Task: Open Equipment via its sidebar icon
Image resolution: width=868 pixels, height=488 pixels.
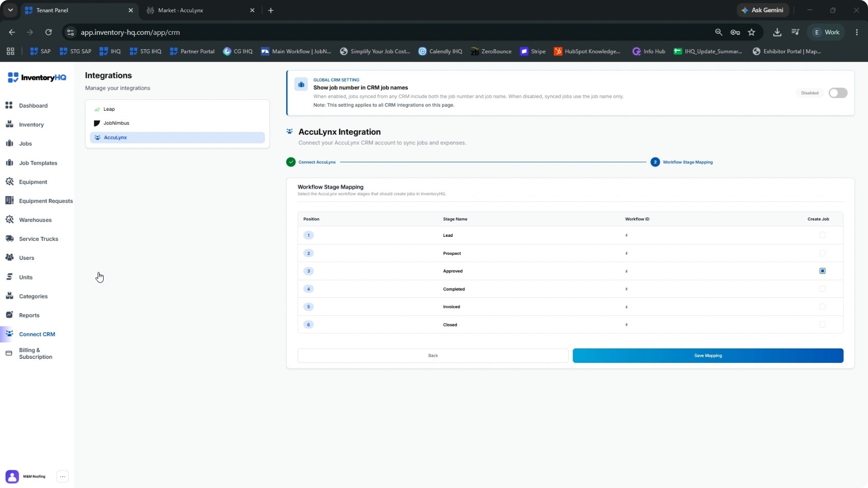Action: tap(9, 181)
